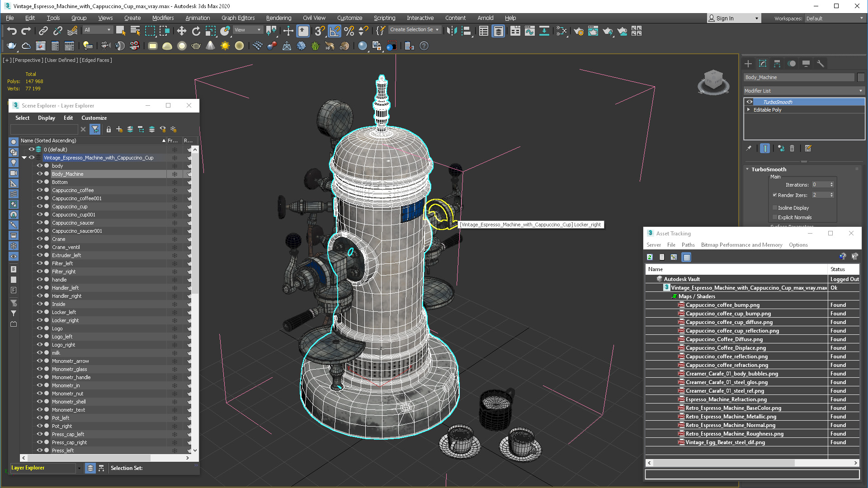Switch to the Hierarchy command panel tab
The image size is (868, 488).
(x=777, y=64)
